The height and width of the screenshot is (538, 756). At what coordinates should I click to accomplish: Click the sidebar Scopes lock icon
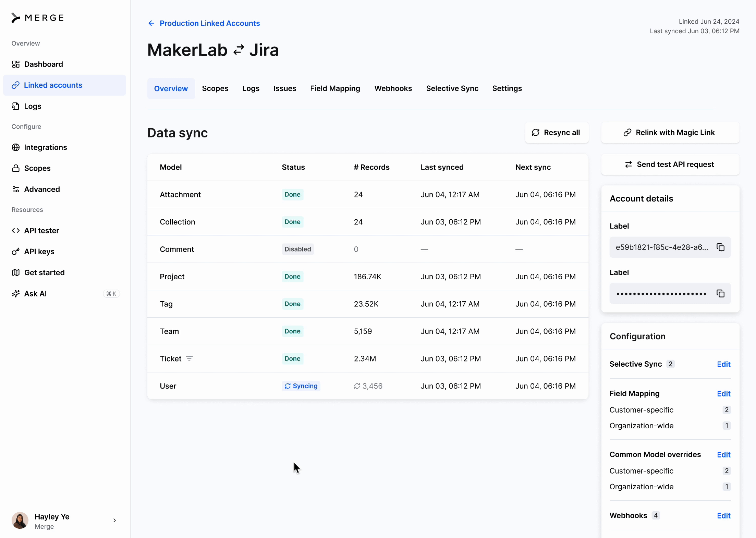(x=16, y=168)
